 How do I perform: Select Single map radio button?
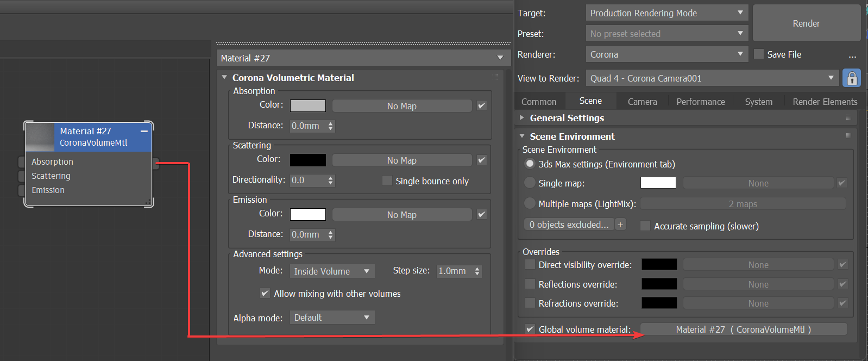[x=530, y=183]
